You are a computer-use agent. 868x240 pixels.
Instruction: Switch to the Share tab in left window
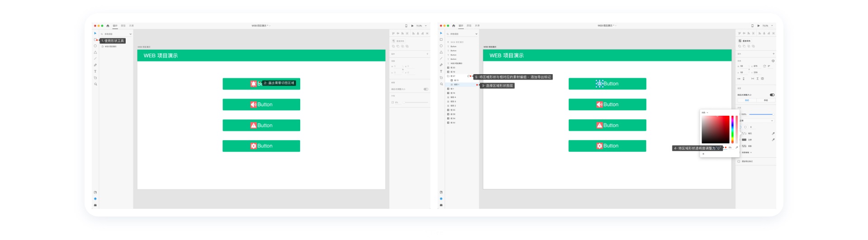click(x=131, y=26)
